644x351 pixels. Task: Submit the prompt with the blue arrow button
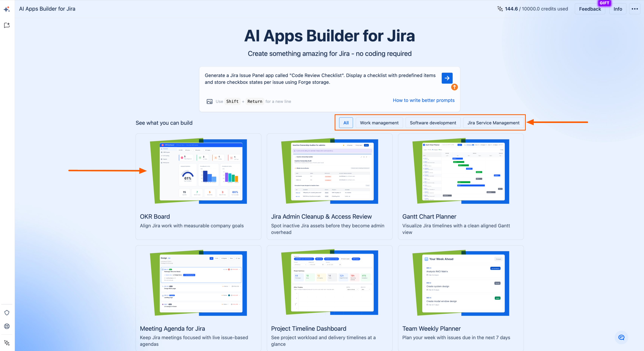point(447,78)
